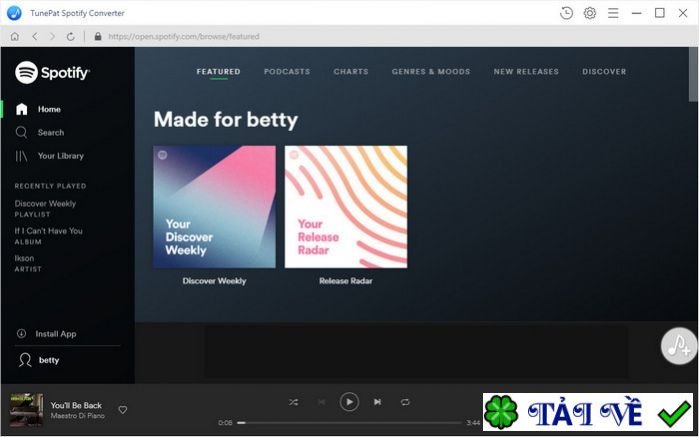Seek using the song progress bar
The height and width of the screenshot is (437, 699).
[349, 422]
